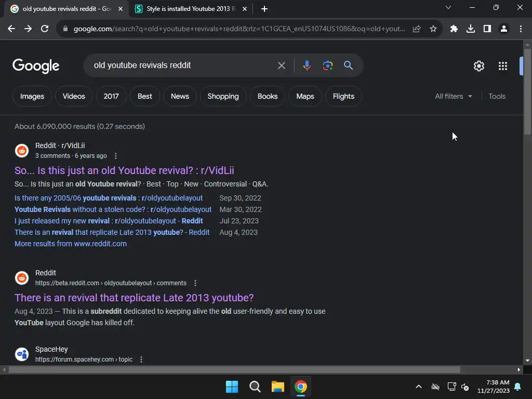Filter results by Shopping
Image resolution: width=532 pixels, height=399 pixels.
coord(223,96)
